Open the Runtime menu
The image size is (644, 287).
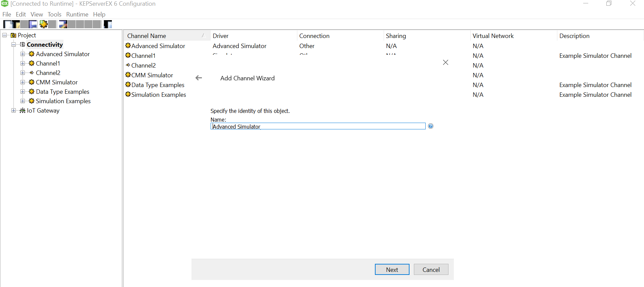point(77,14)
